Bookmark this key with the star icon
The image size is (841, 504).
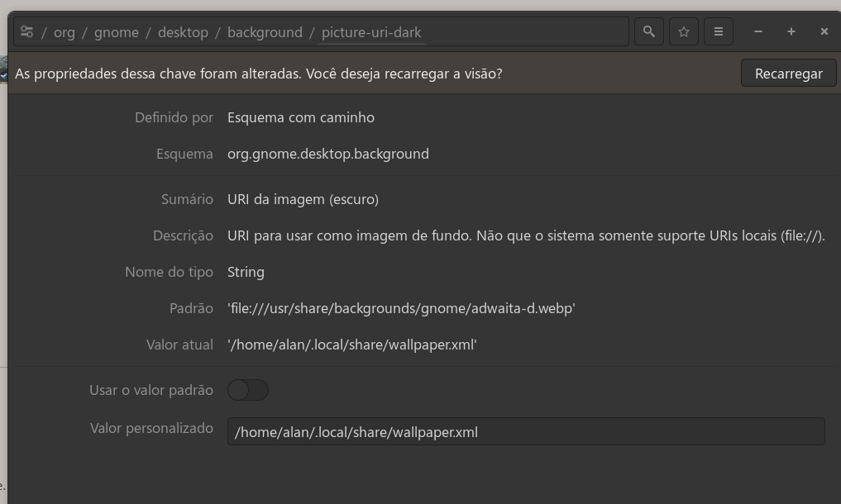click(683, 31)
